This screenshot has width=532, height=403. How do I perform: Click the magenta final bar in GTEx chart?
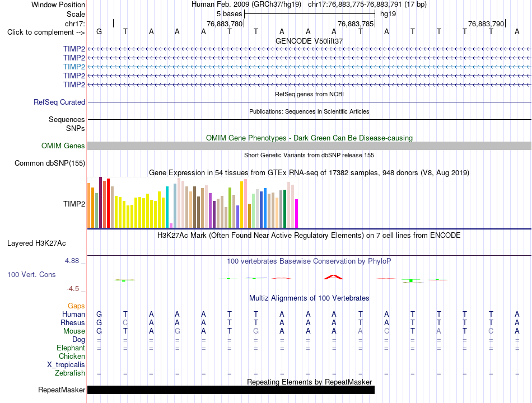tap(297, 213)
